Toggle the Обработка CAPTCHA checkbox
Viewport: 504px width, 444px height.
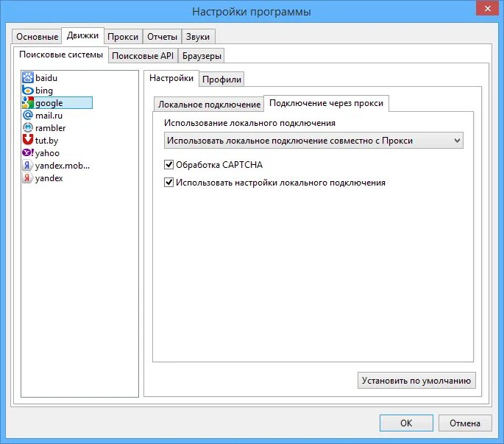pos(168,165)
